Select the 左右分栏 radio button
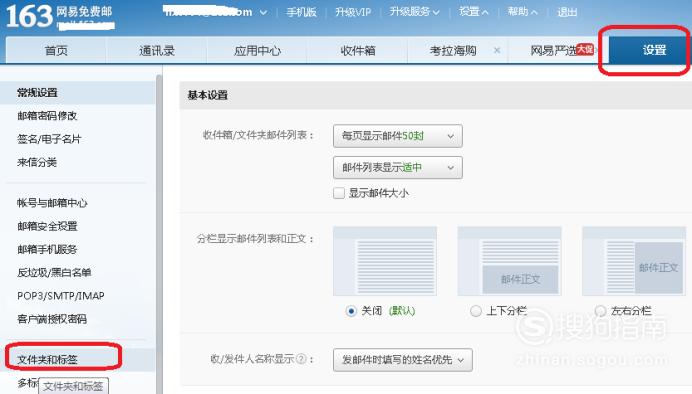 600,311
